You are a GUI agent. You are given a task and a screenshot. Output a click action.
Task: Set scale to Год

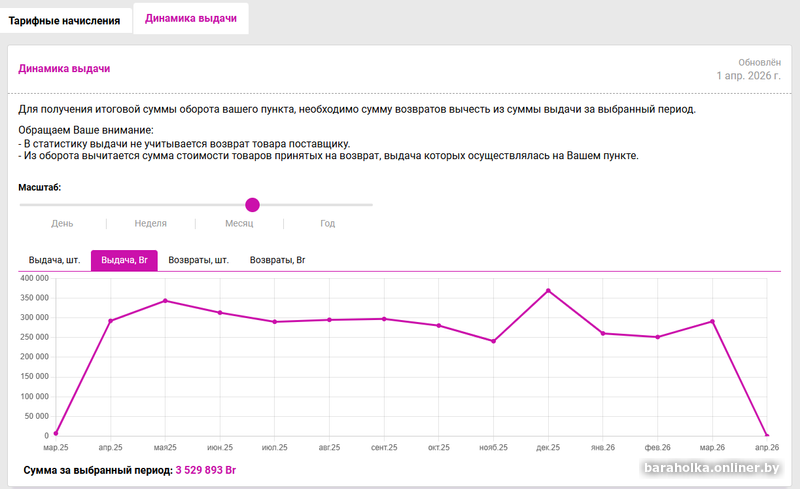pyautogui.click(x=327, y=224)
